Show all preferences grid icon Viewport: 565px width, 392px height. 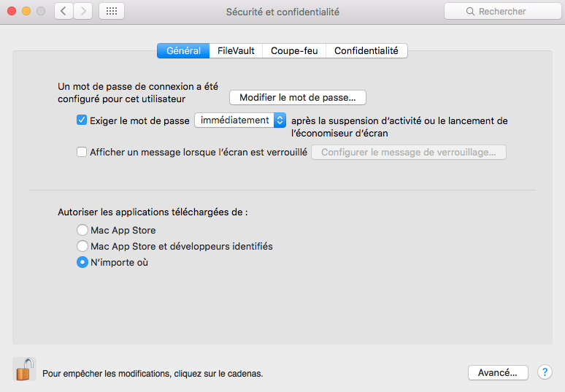point(111,12)
